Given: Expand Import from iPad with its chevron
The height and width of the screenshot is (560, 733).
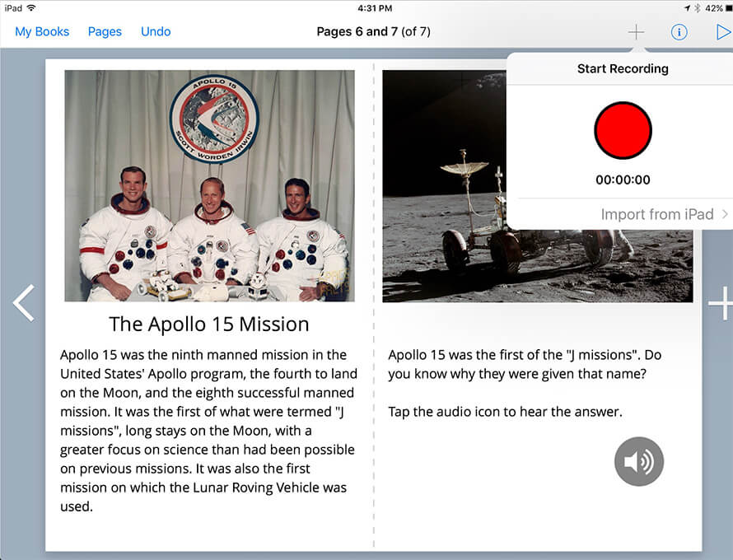Looking at the screenshot, I should 725,214.
